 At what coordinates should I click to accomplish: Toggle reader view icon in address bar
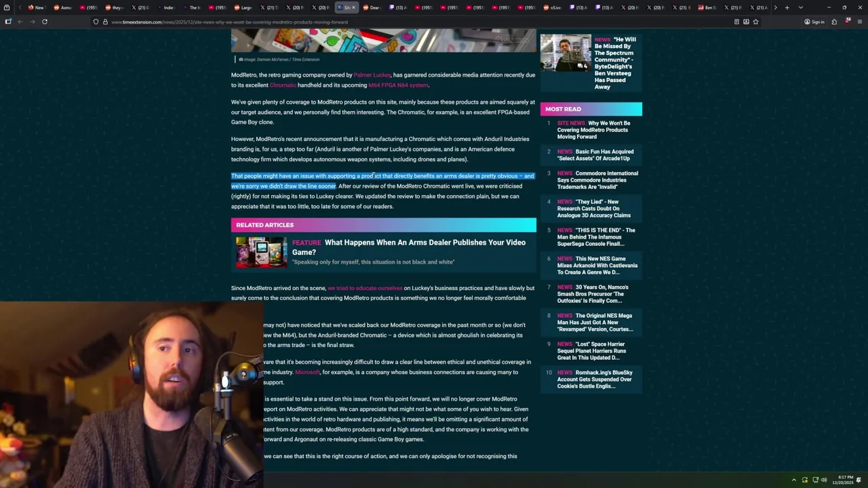tap(736, 22)
